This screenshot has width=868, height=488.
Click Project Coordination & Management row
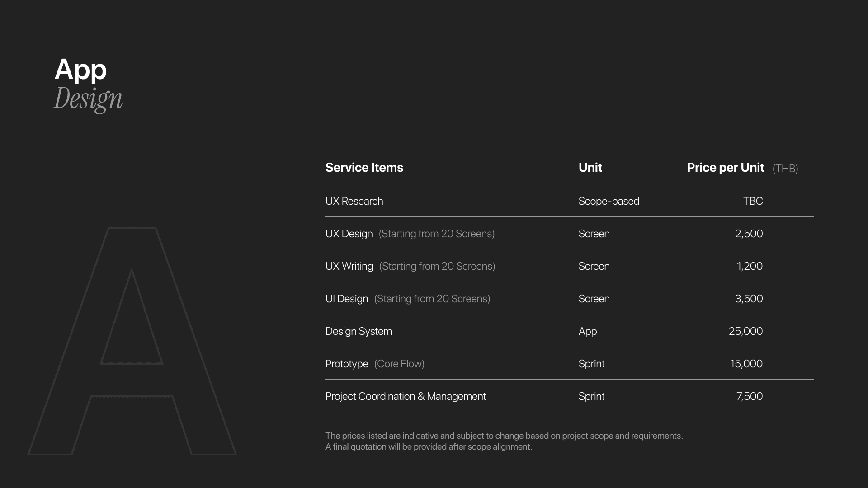click(406, 396)
